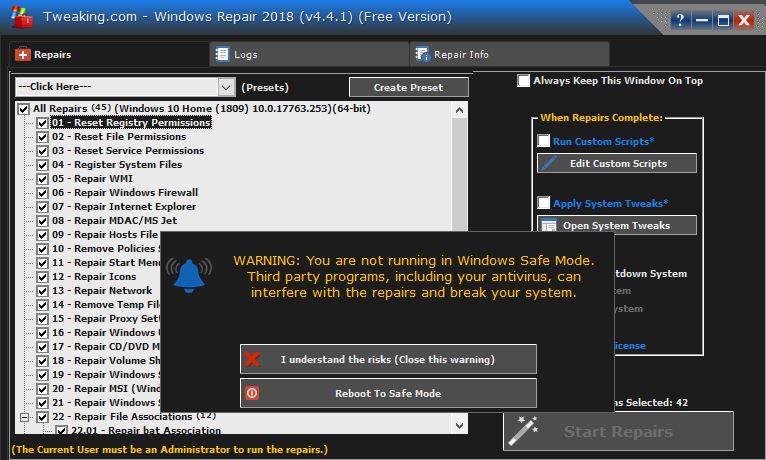Click the magic wand Start Repairs icon

coord(523,431)
